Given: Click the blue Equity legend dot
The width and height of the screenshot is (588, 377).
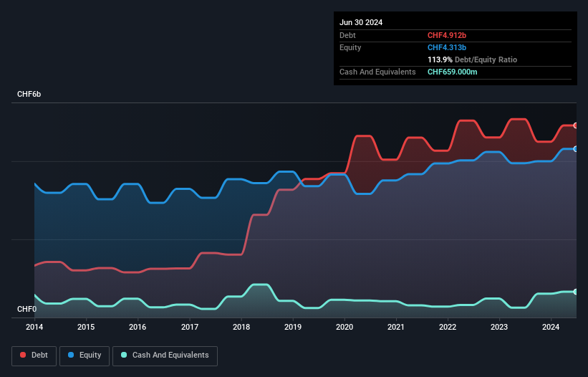Looking at the screenshot, I should [x=71, y=355].
